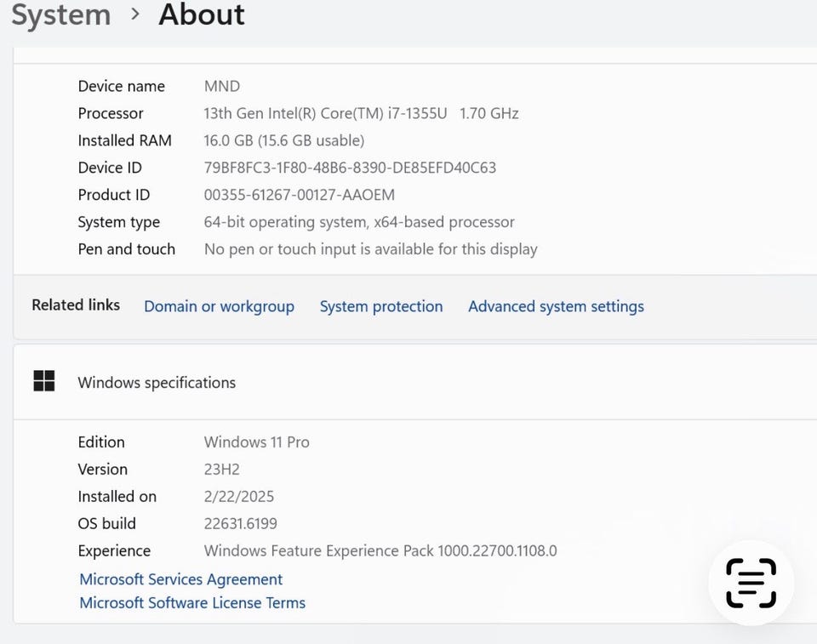Viewport: 817px width, 644px height.
Task: Select processor value i7-1355U text
Action: click(361, 114)
